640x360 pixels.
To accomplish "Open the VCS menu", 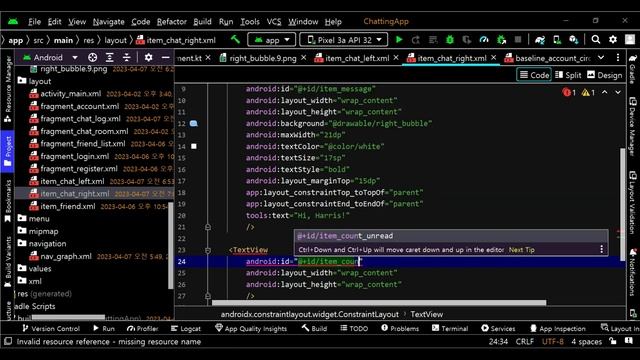I will pos(274,22).
